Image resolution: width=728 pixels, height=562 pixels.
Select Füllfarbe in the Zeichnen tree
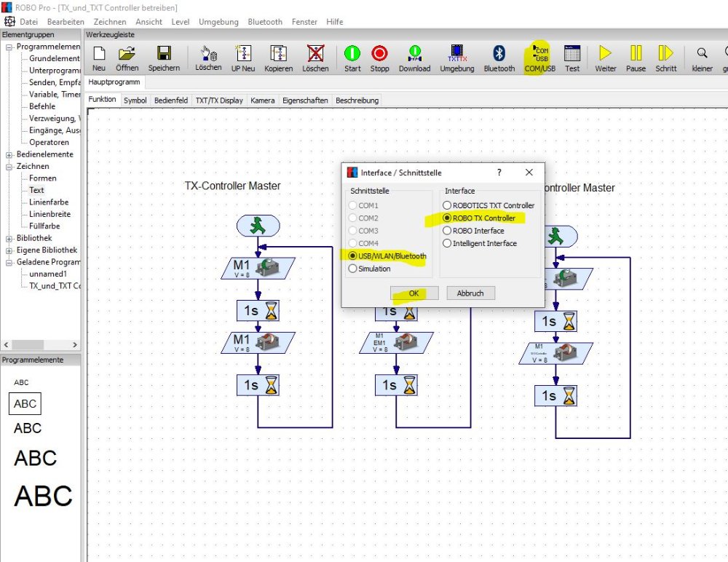point(44,226)
